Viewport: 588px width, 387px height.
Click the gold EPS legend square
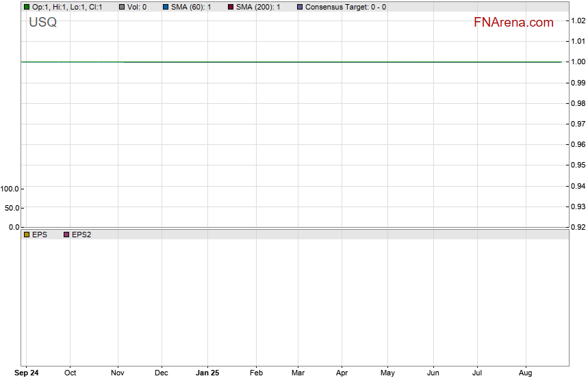pyautogui.click(x=27, y=235)
